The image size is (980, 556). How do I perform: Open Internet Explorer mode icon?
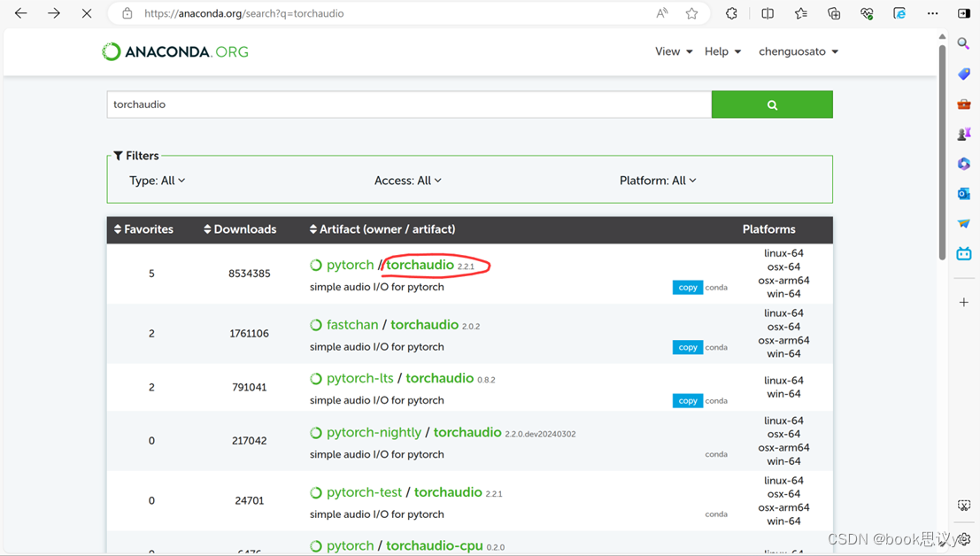(x=899, y=13)
